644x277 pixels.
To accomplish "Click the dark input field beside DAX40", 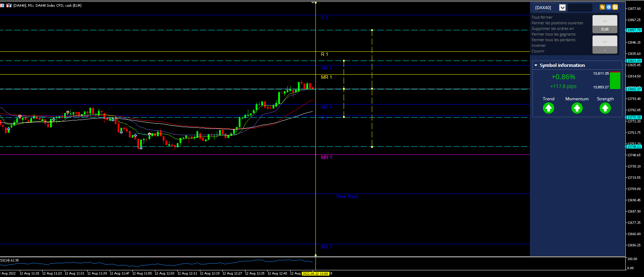I will tap(580, 7).
